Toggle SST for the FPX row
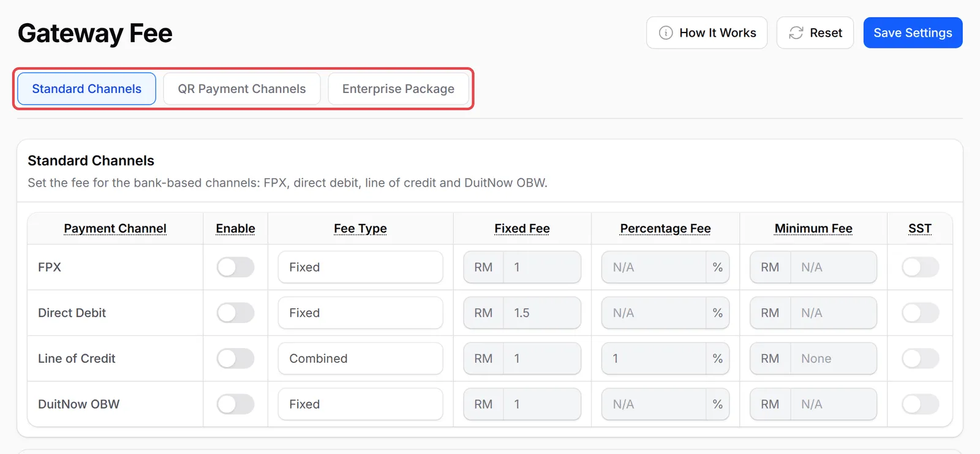Viewport: 980px width, 454px height. (920, 267)
